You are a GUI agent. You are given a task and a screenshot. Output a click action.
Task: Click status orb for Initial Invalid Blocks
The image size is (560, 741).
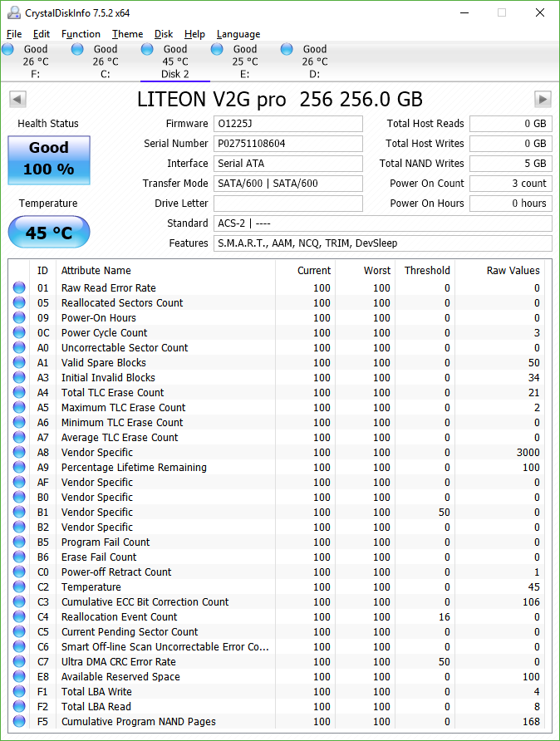pyautogui.click(x=19, y=377)
